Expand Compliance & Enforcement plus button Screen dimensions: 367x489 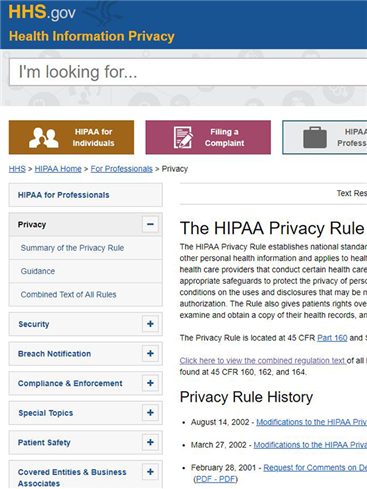tap(150, 383)
